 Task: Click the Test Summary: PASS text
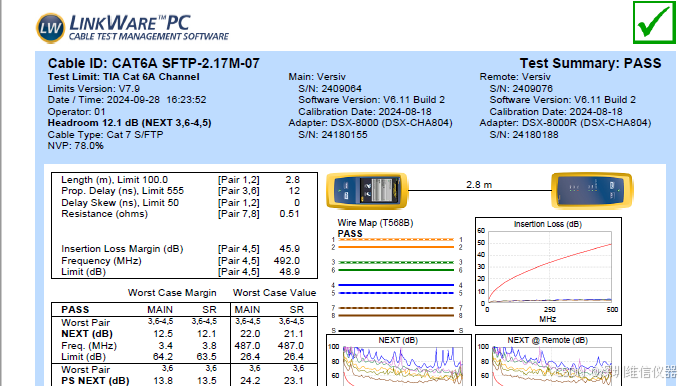pyautogui.click(x=590, y=63)
